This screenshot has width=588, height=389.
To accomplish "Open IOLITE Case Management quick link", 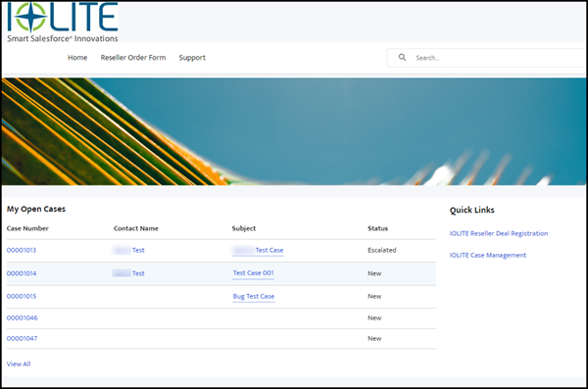I will point(488,255).
